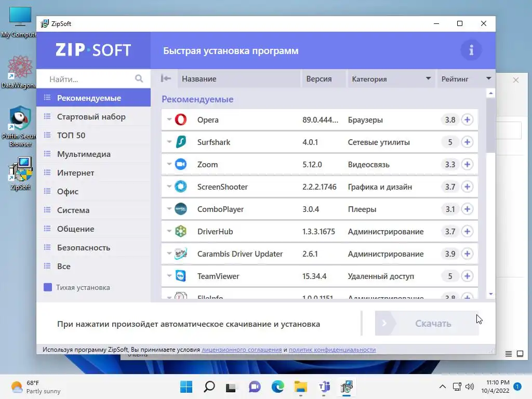The width and height of the screenshot is (532, 399).
Task: Open the Общение category
Action: [94, 229]
